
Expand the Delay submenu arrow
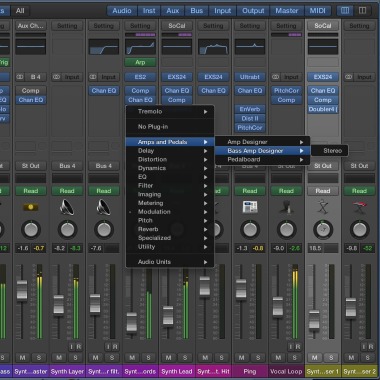(206, 151)
